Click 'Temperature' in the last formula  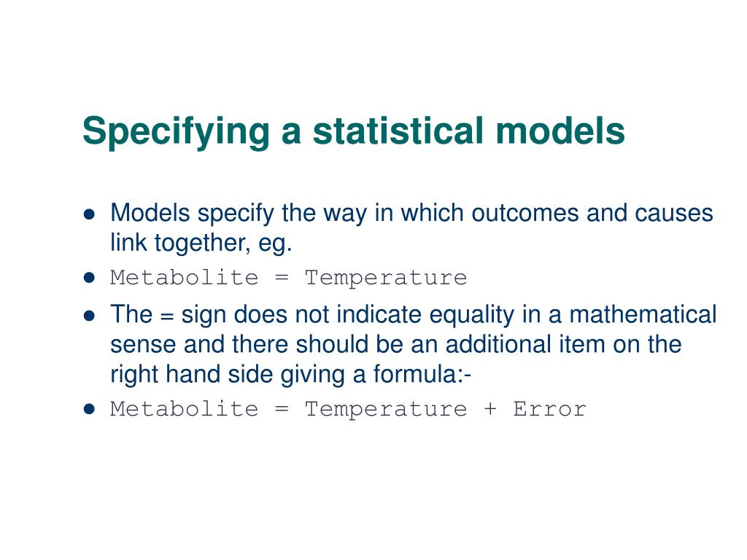click(x=386, y=410)
